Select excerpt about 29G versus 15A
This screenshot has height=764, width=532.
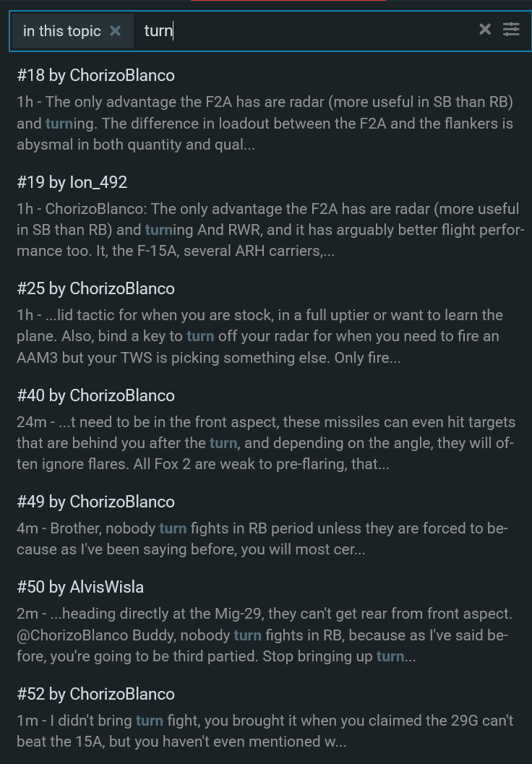[265, 731]
